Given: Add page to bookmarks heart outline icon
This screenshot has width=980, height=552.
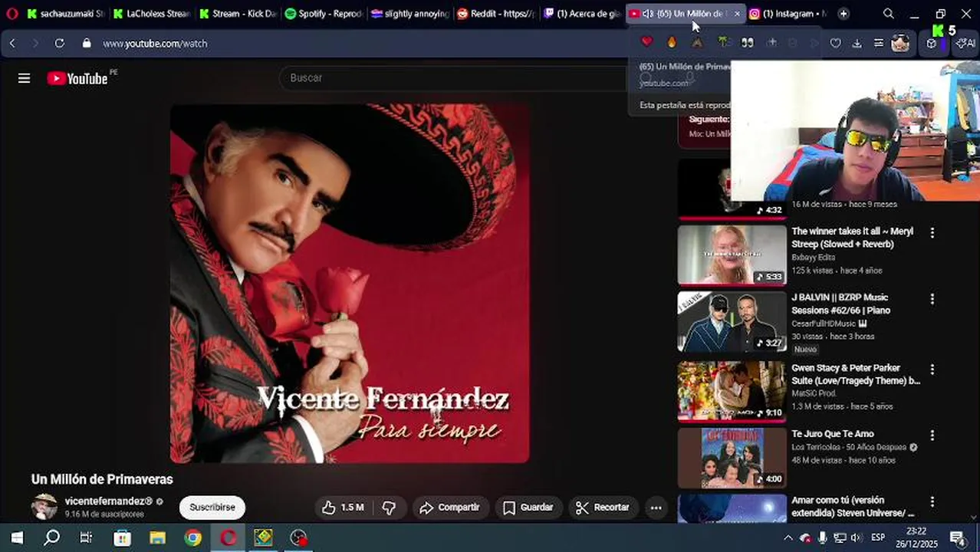Looking at the screenshot, I should click(836, 44).
